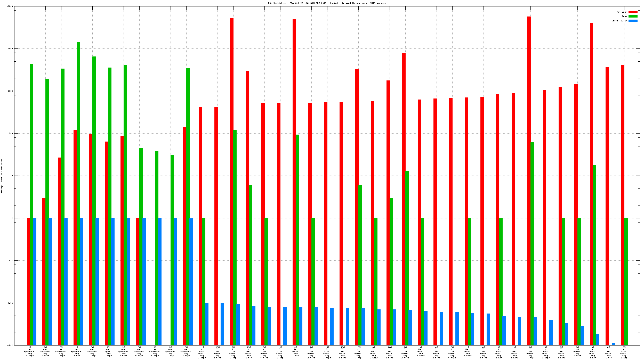Image resolution: width=644 pixels, height=362 pixels.
Task: Click the 11@ Y.list.dnswl.org 3 hops label
Action: (202, 352)
